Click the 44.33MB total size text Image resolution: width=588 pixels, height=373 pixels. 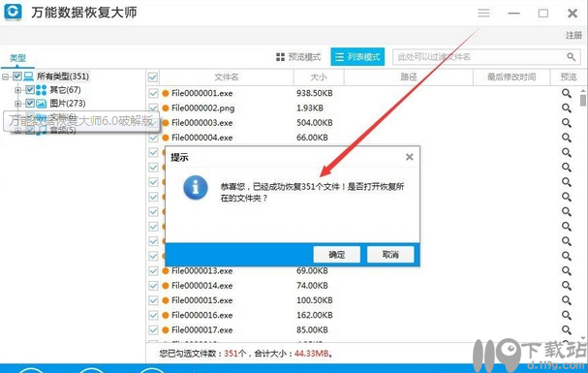click(311, 353)
